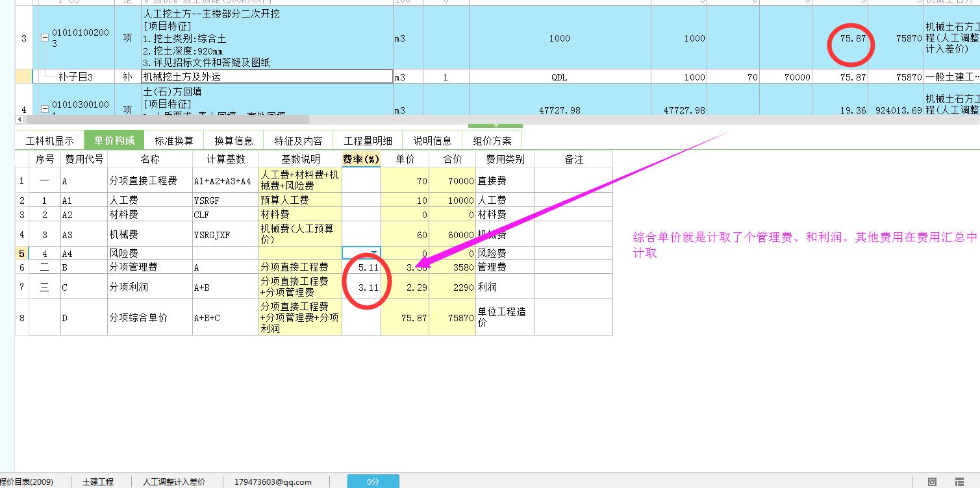The height and width of the screenshot is (488, 980).
Task: Open the 标准换算 tab
Action: pyautogui.click(x=174, y=140)
